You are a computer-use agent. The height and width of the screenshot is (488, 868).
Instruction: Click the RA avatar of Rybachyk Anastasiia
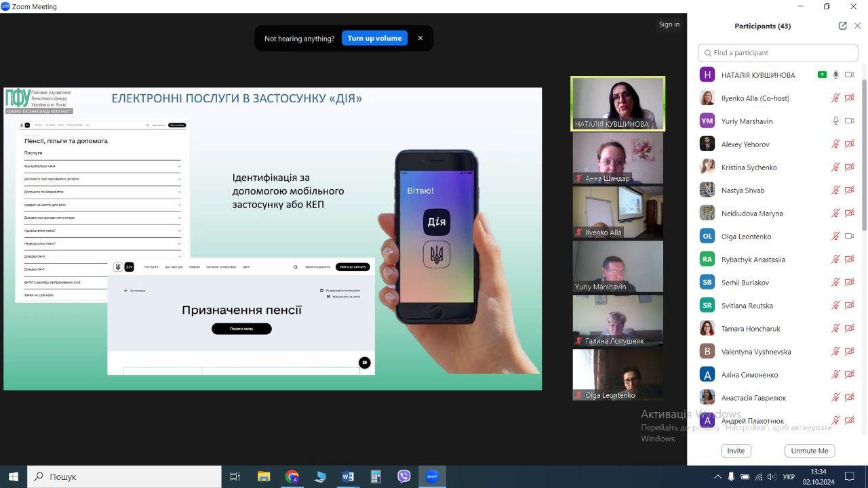tap(707, 259)
